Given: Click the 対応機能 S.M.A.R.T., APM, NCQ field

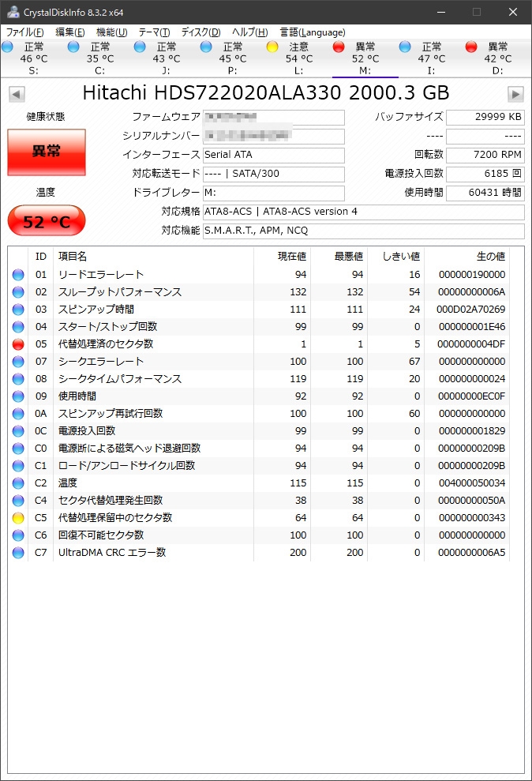Looking at the screenshot, I should tap(364, 231).
